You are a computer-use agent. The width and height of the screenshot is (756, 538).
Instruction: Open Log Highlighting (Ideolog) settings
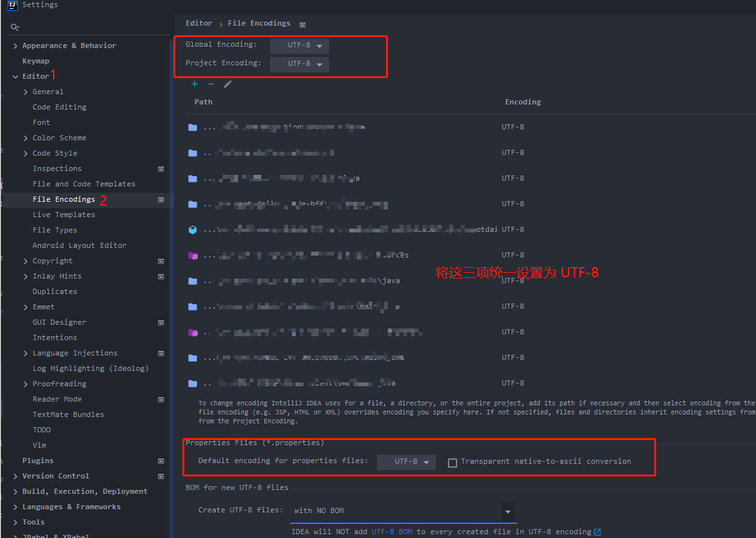coord(91,369)
